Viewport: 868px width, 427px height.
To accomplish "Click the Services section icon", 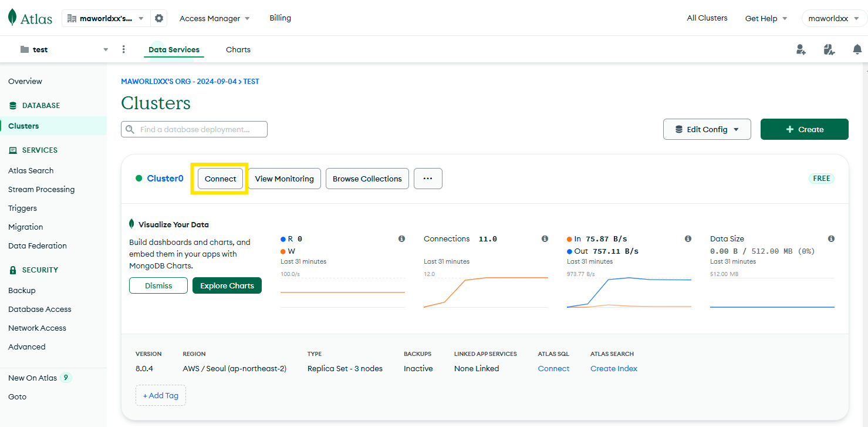I will coord(13,150).
